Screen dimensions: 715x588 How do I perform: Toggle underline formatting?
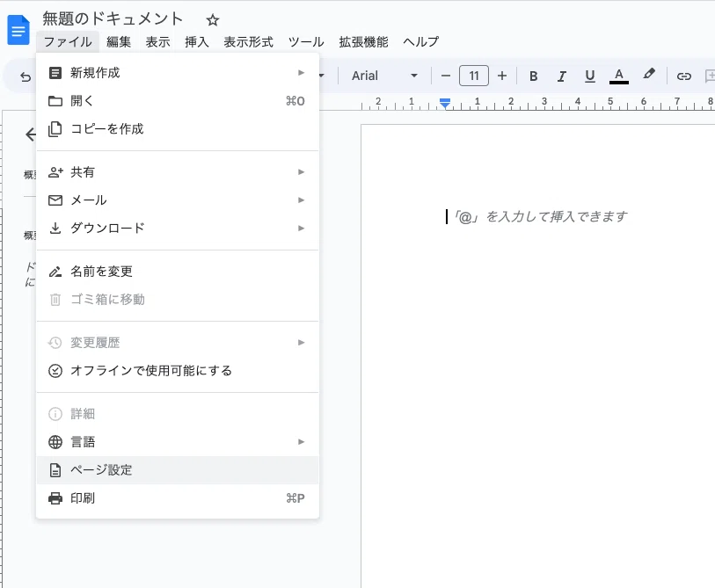click(589, 76)
